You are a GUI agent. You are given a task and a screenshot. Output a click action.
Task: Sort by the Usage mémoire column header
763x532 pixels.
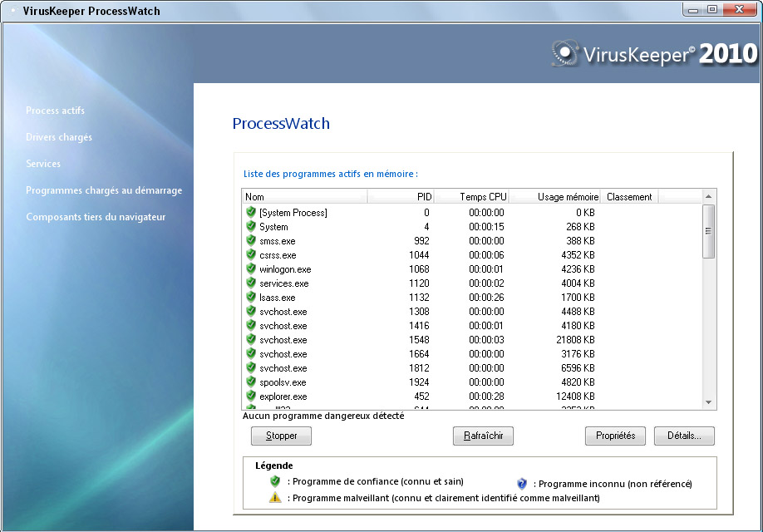tap(554, 197)
